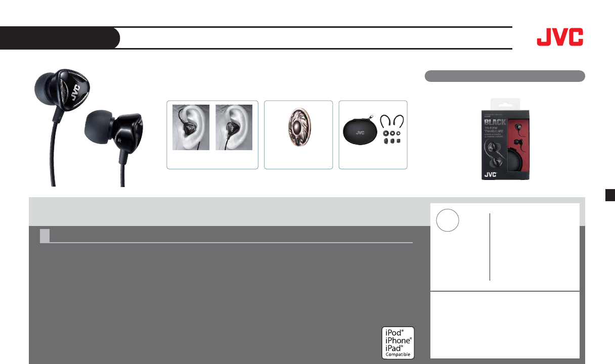Image resolution: width=615 pixels, height=364 pixels.
Task: Select the ear photo with over-ear cable
Action: [191, 127]
